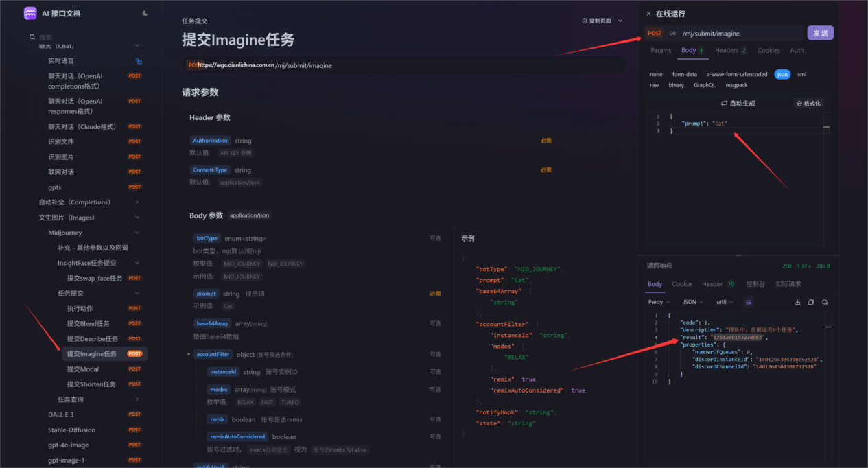Open Stable-Diffusion endpoint
868x468 pixels.
71,430
